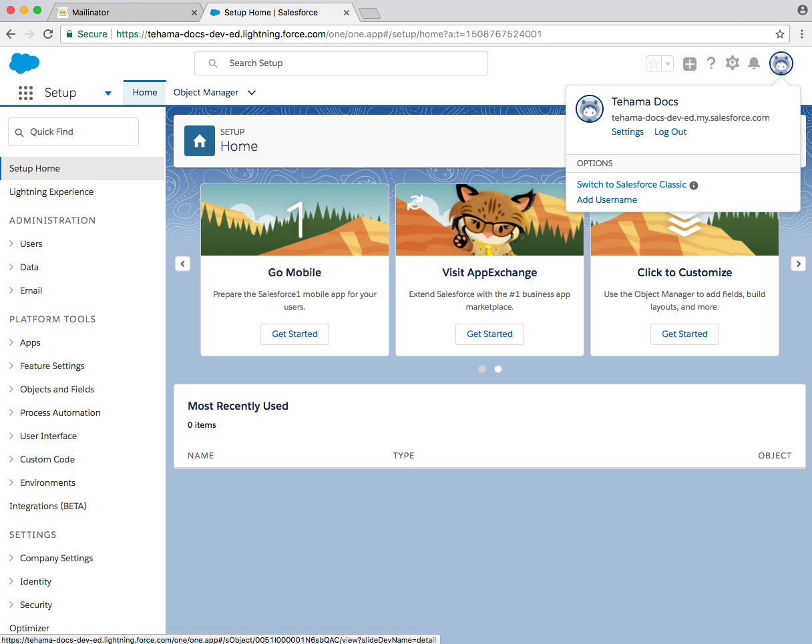Image resolution: width=812 pixels, height=644 pixels.
Task: Select the second carousel page dot
Action: (x=498, y=369)
